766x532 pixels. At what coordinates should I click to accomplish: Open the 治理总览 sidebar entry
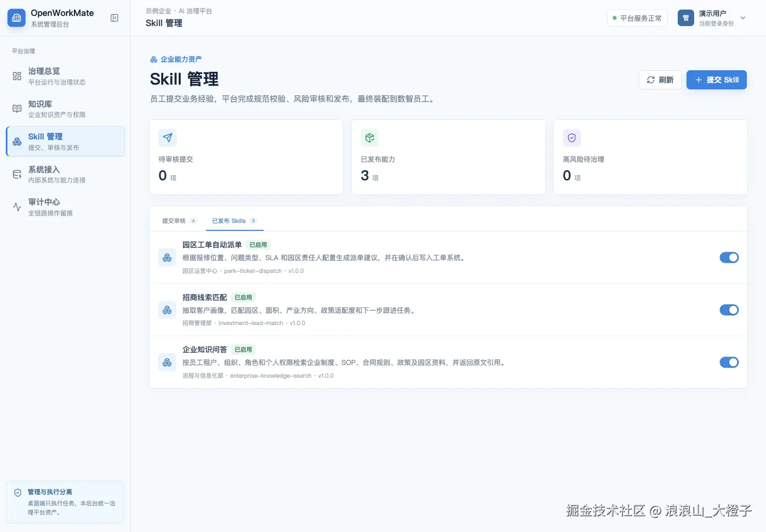[x=65, y=76]
